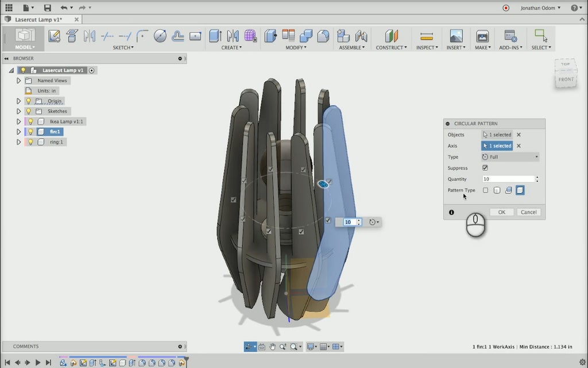Expand the Named Views tree node
Viewport: 588px width, 368px height.
18,80
